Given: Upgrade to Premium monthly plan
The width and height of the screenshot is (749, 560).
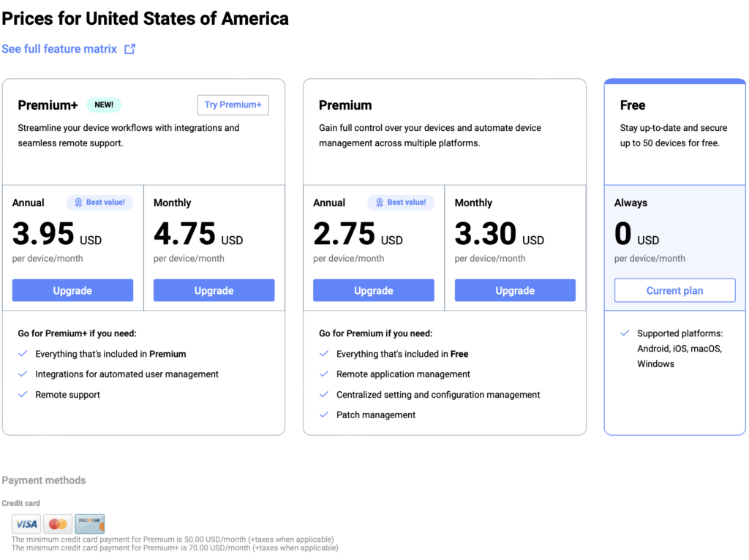Looking at the screenshot, I should (515, 290).
